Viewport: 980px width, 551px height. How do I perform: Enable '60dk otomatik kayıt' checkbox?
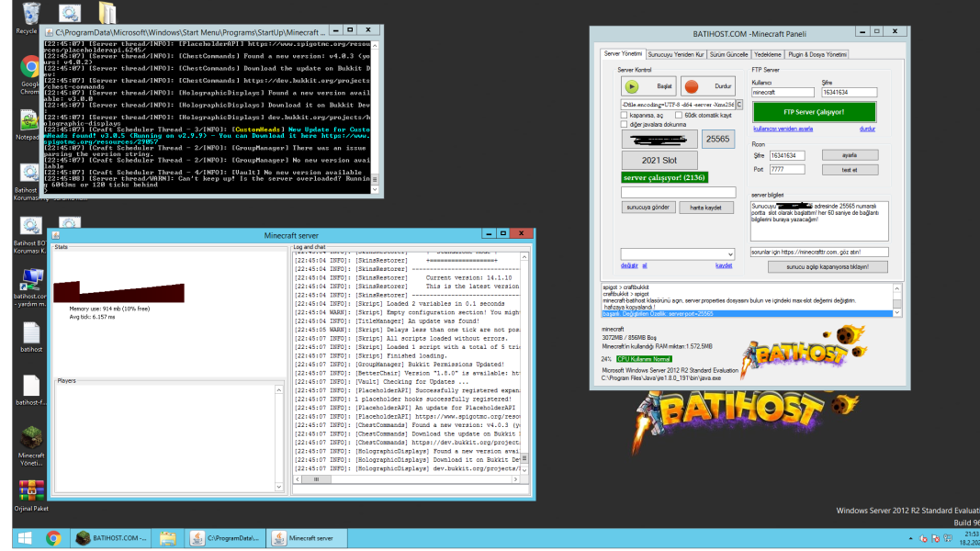679,116
